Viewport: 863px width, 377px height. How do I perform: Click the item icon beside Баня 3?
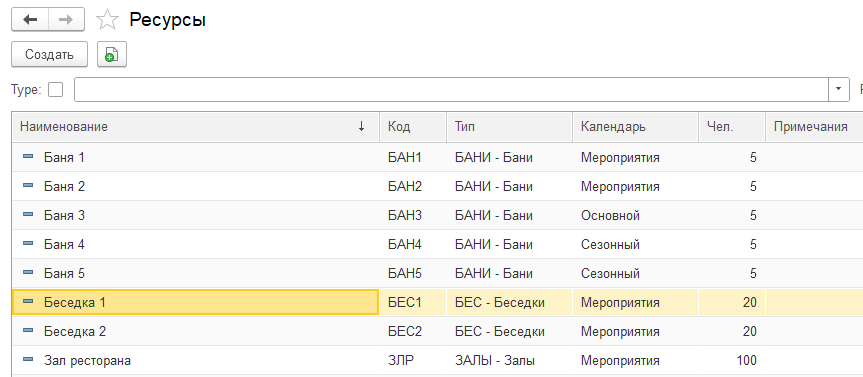click(28, 215)
